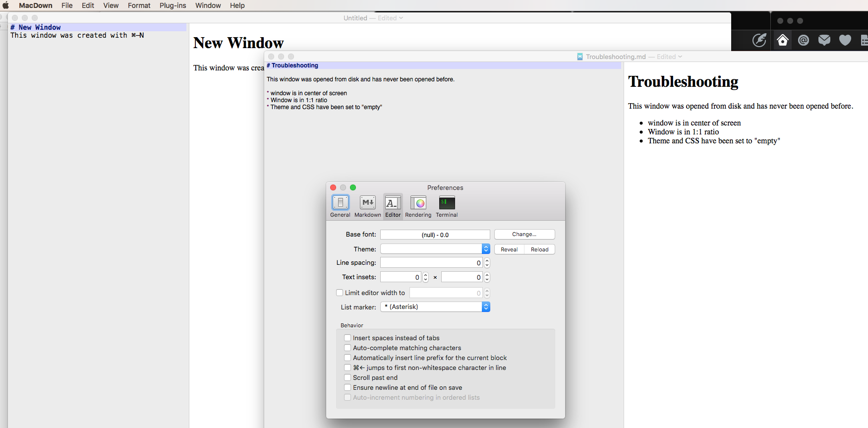Viewport: 868px width, 428px height.
Task: Click the second Text insets stepper
Action: tap(487, 277)
